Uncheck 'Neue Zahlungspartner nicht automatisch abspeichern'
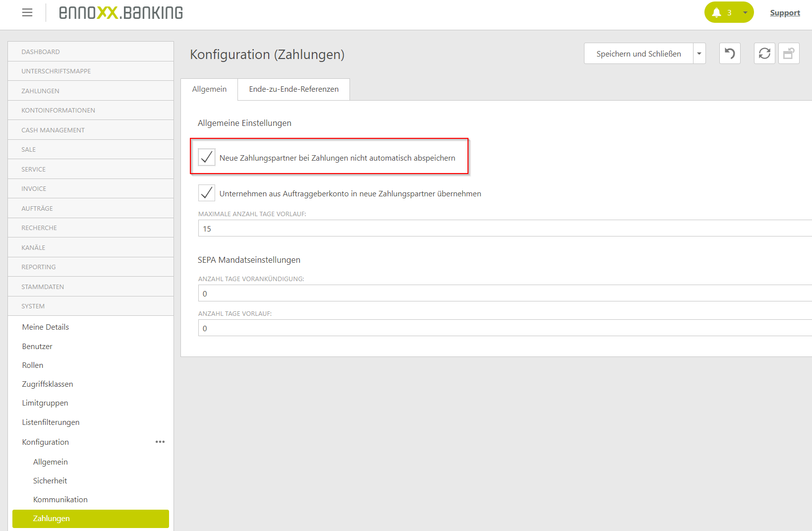The height and width of the screenshot is (531, 812). [207, 157]
